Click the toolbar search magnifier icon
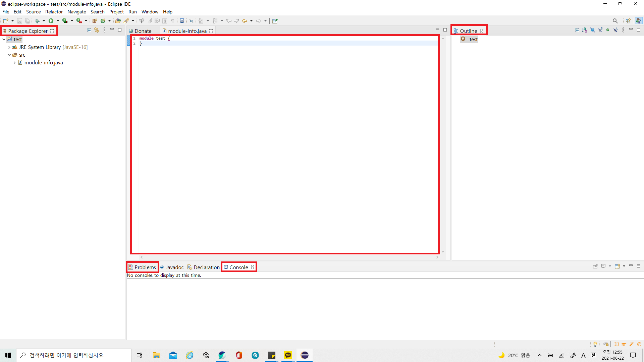The image size is (644, 362). point(615,21)
